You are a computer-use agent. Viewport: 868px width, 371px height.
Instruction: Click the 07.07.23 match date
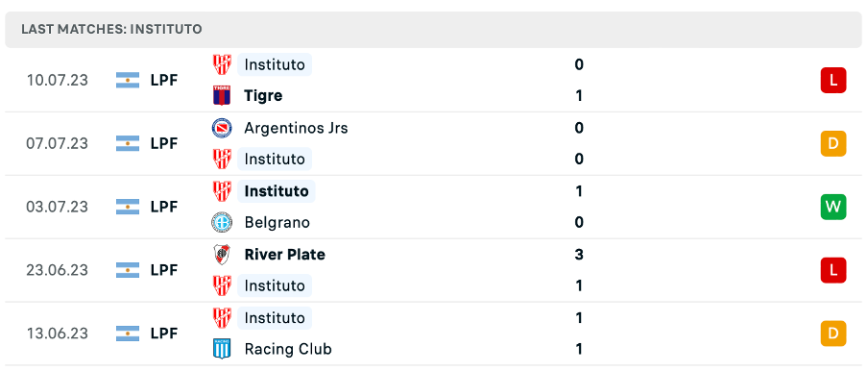pos(57,143)
